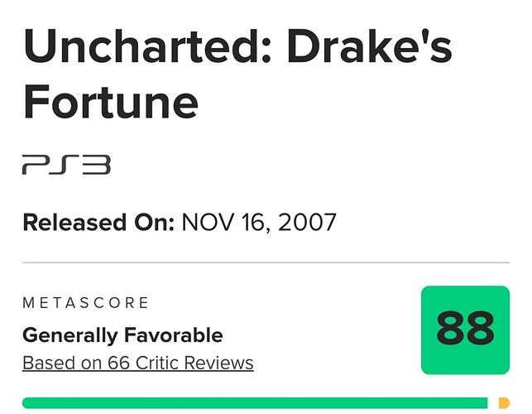Click the number 66 in reviews link
The width and height of the screenshot is (532, 414).
(119, 363)
